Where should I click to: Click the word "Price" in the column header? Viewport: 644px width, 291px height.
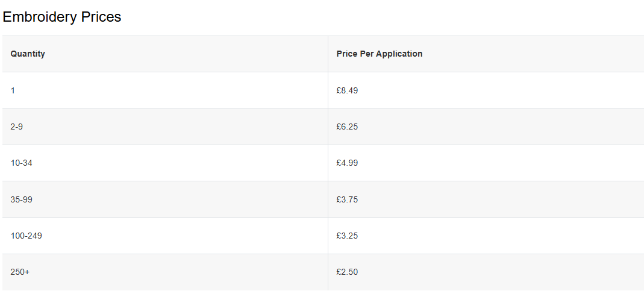346,54
